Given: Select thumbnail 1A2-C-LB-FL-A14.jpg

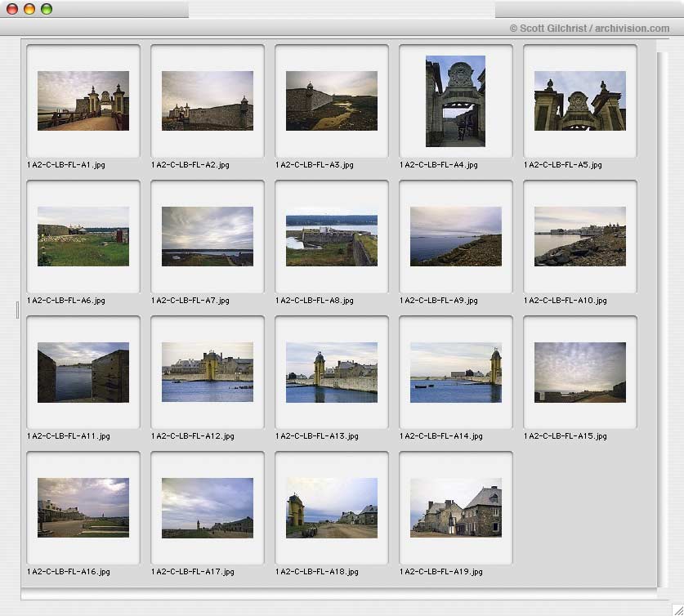Looking at the screenshot, I should (x=456, y=373).
